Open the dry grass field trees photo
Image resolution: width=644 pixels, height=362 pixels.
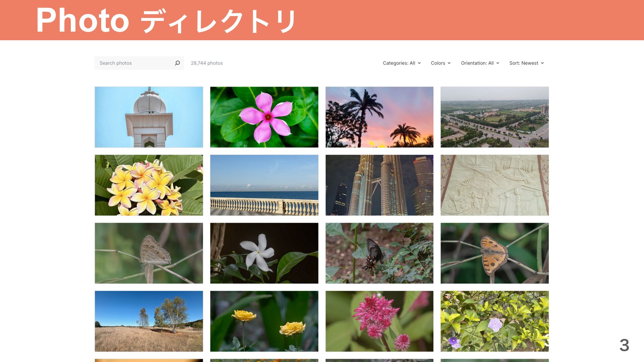click(x=149, y=321)
